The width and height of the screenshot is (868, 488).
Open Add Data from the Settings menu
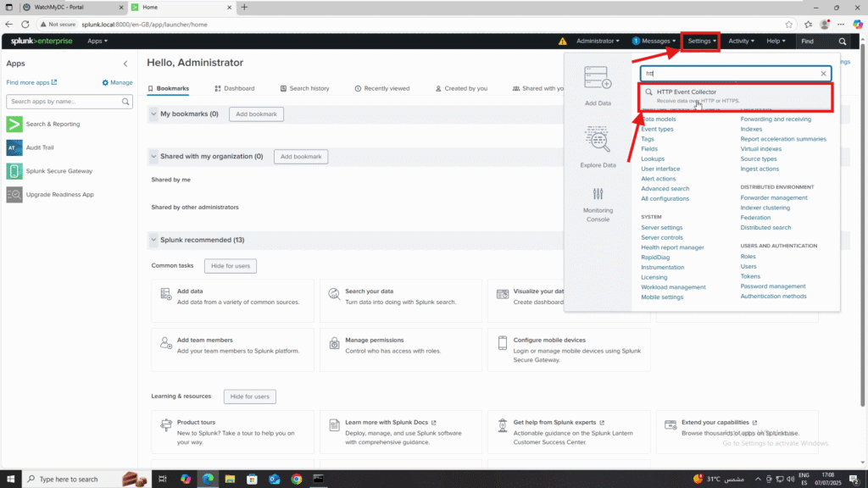[598, 86]
